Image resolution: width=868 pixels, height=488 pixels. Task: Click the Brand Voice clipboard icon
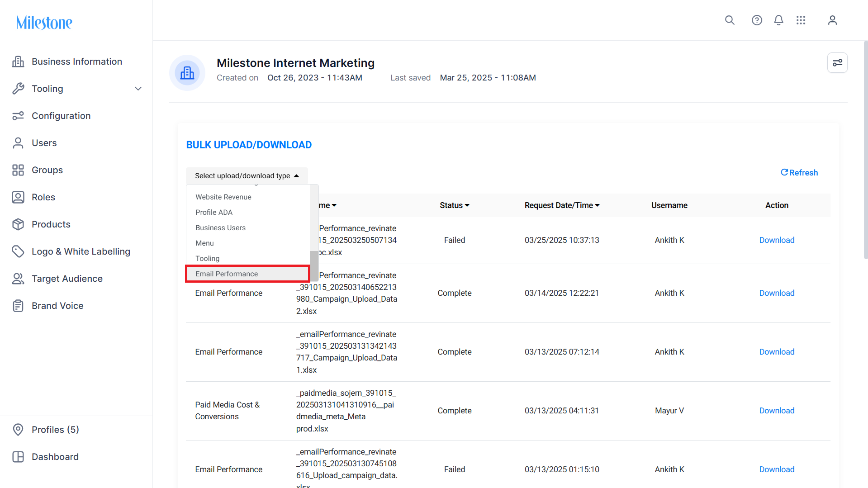pos(18,306)
